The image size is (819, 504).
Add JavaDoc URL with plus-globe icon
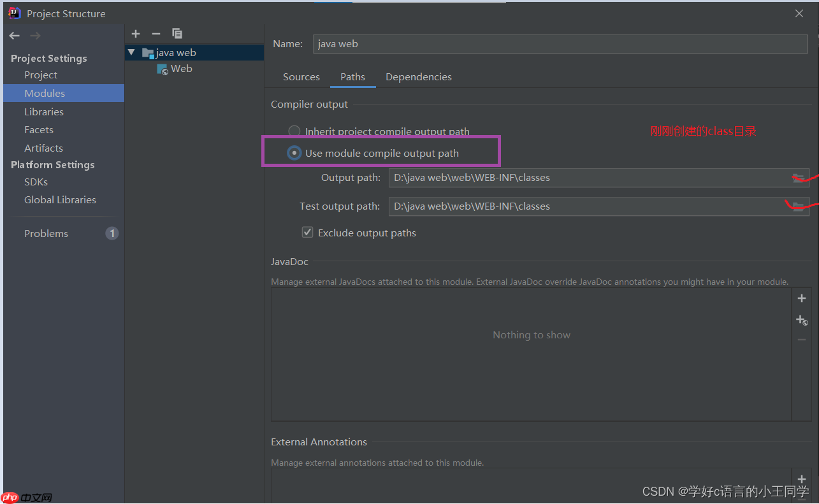(802, 320)
